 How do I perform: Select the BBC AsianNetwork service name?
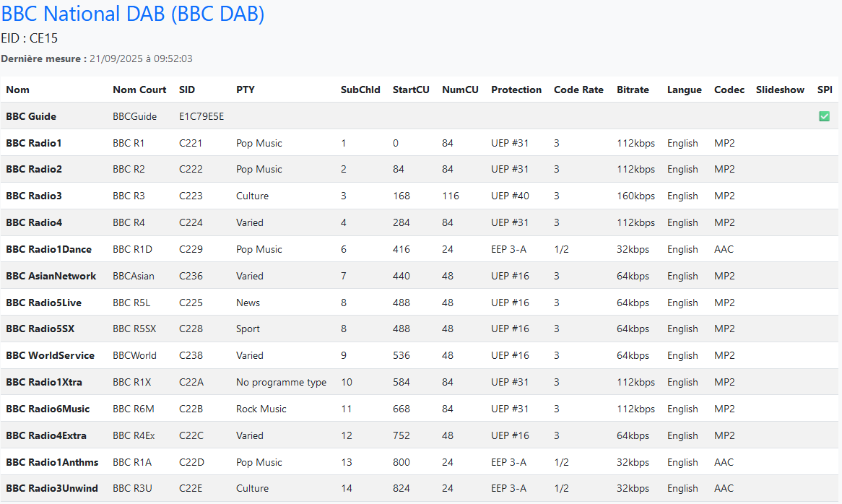click(51, 277)
